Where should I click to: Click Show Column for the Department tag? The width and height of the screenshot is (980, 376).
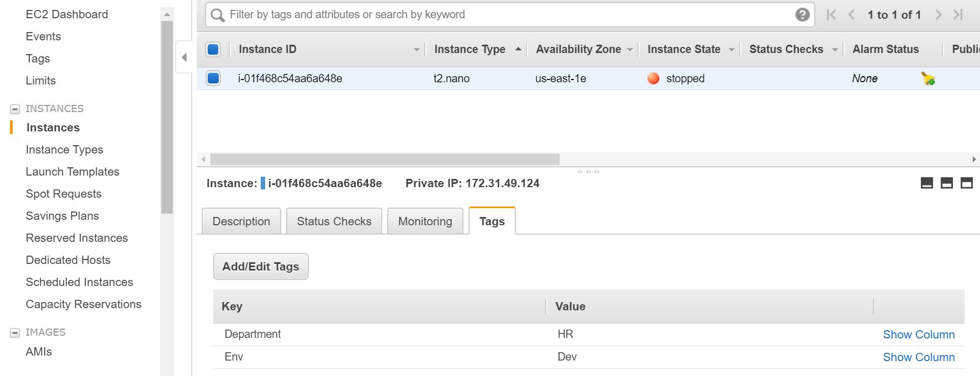[x=918, y=335]
